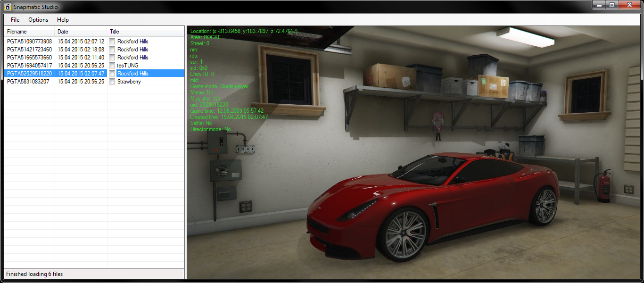
Task: Toggle checkbox of selected PGTA52029518220 row
Action: click(112, 74)
